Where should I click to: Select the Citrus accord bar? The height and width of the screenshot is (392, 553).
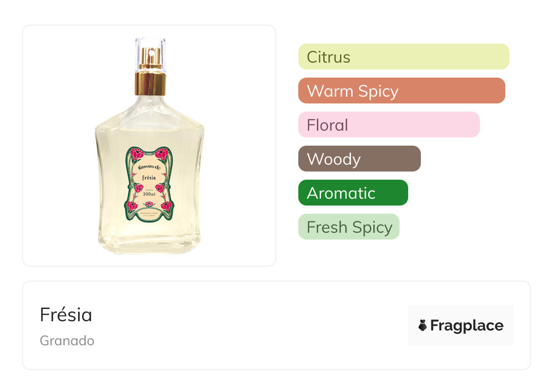404,57
